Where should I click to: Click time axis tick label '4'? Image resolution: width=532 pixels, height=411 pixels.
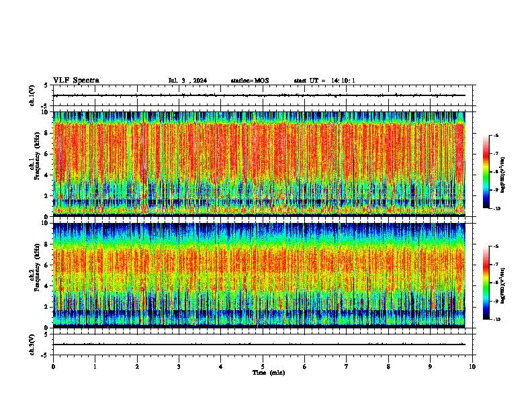point(221,367)
